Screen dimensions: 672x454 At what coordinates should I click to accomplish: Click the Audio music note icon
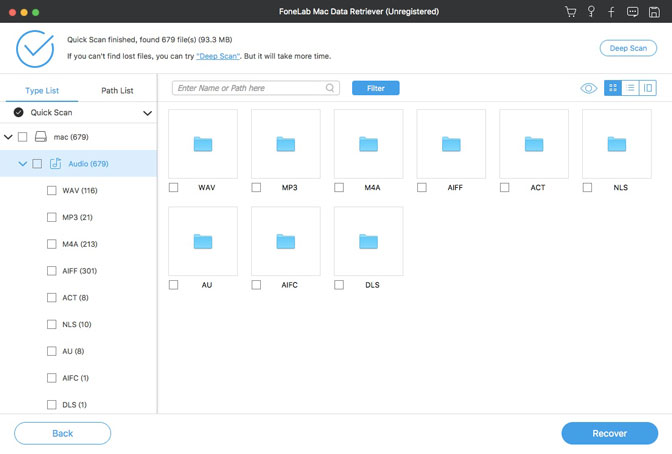tap(55, 163)
